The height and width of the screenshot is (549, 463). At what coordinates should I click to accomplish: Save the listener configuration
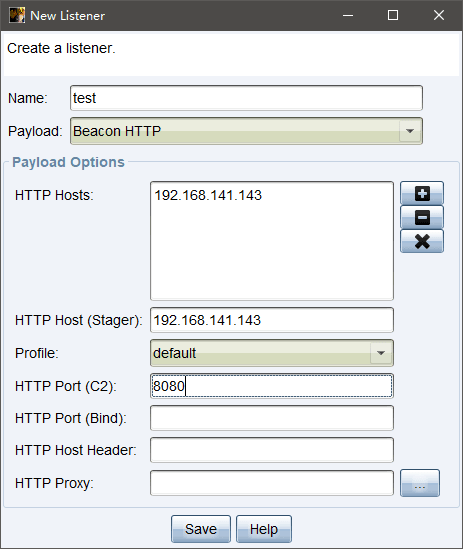[x=201, y=529]
